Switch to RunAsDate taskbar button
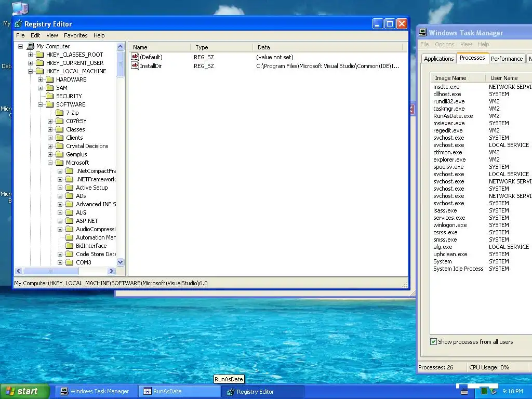This screenshot has height=399, width=532. tap(179, 391)
